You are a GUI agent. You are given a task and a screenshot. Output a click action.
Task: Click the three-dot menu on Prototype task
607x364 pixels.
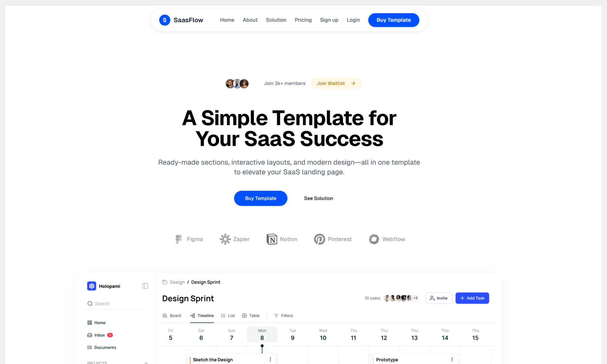coord(452,359)
